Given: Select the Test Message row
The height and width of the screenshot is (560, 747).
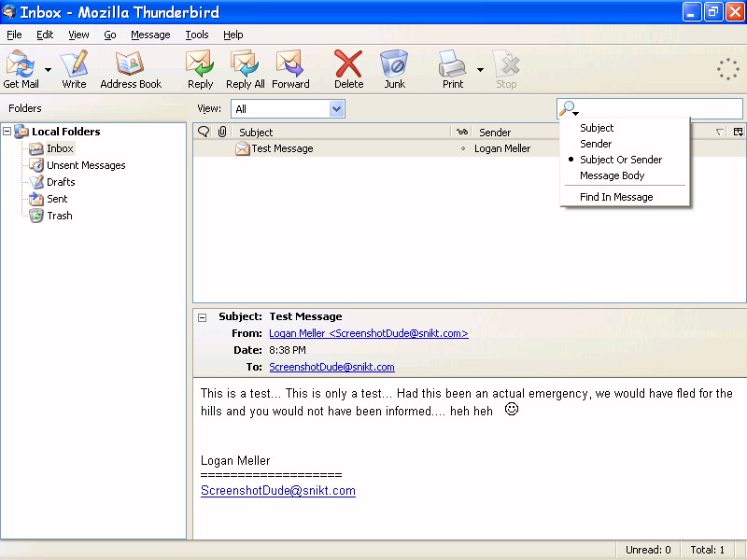Looking at the screenshot, I should (x=470, y=148).
